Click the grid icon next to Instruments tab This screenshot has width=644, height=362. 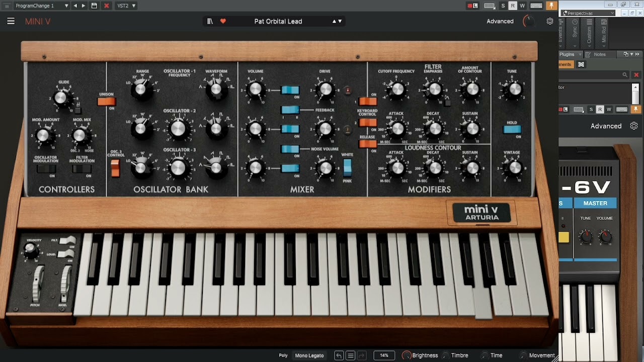(581, 64)
